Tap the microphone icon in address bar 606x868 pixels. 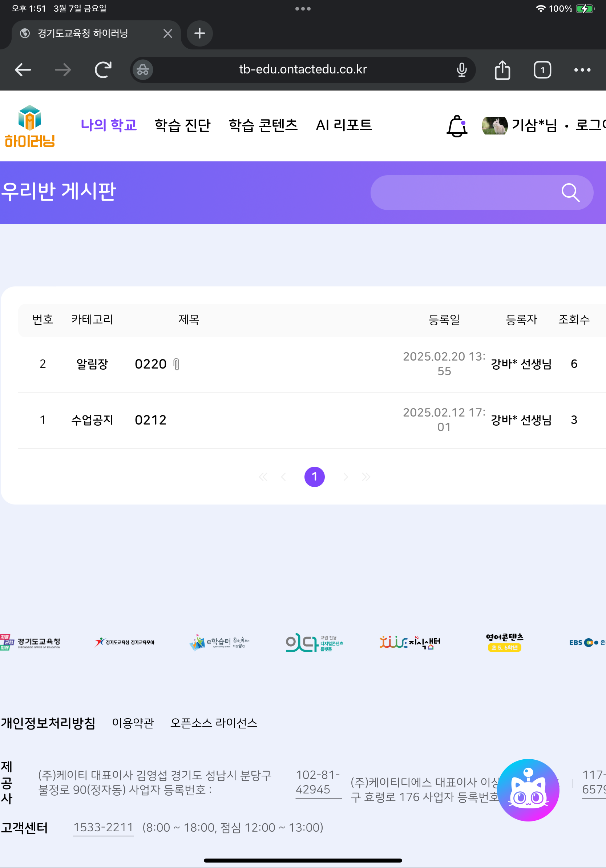pos(461,70)
